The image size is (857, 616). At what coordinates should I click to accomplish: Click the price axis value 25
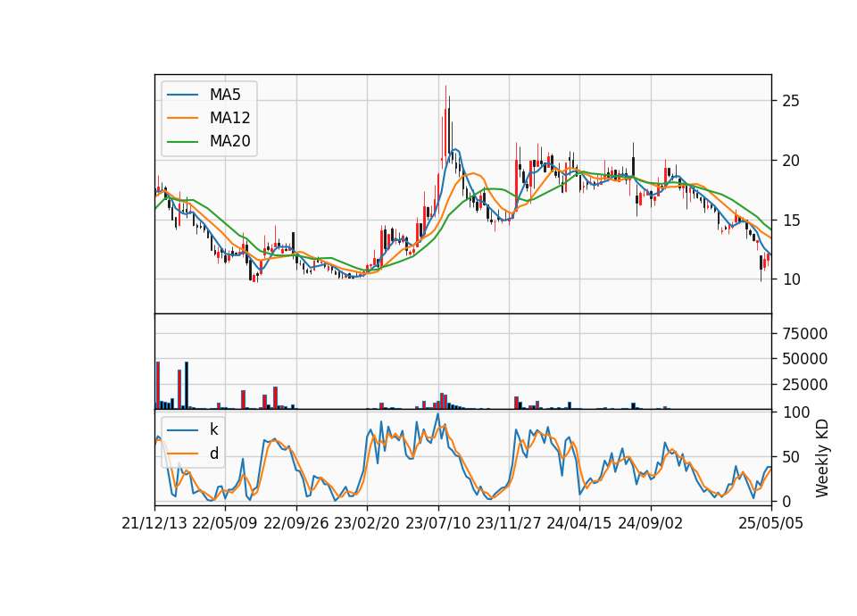791,101
